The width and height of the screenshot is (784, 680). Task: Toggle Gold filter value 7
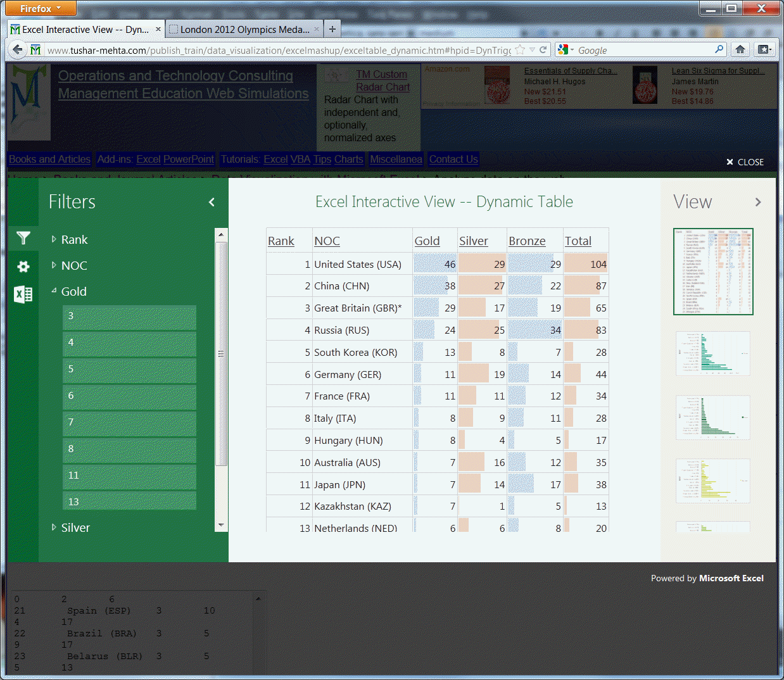[129, 422]
